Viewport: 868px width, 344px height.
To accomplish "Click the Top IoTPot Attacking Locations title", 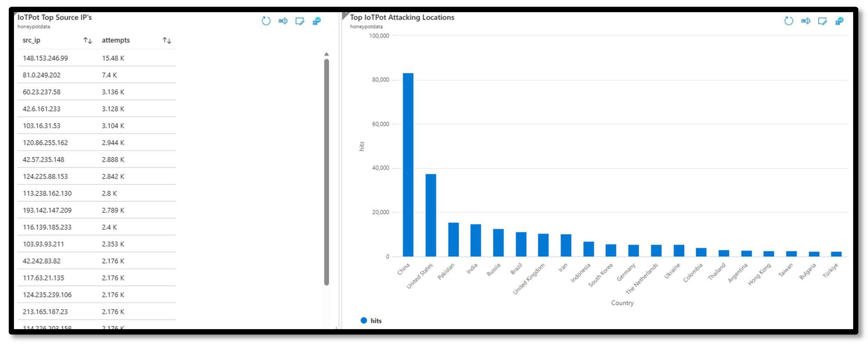I will tap(402, 17).
